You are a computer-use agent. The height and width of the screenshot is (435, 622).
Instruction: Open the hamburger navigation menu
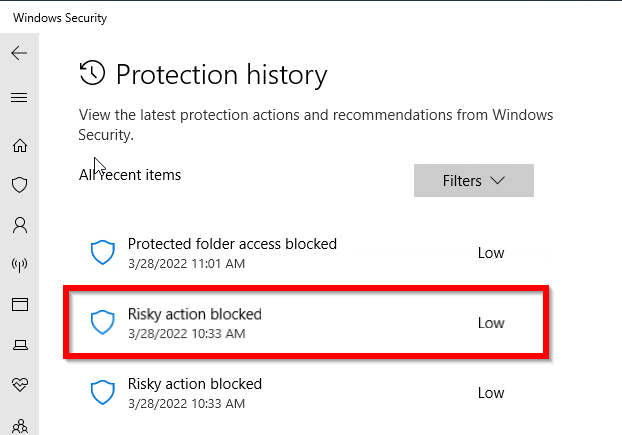pos(19,97)
